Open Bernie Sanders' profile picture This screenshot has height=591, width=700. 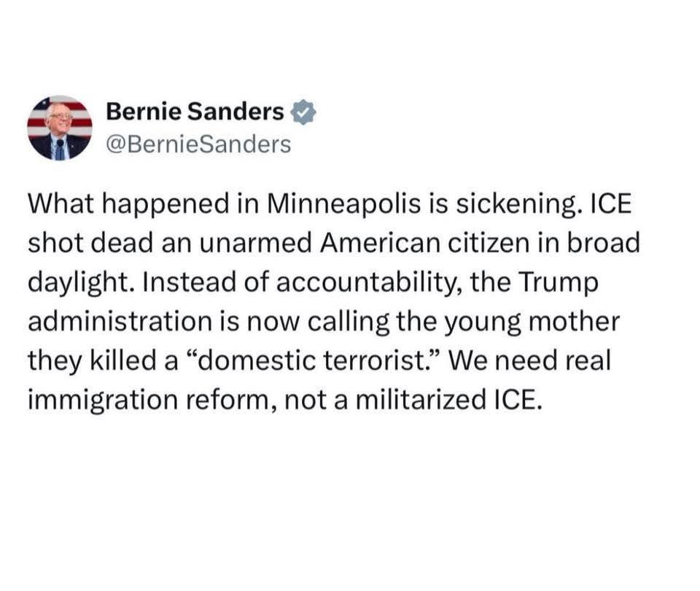click(60, 128)
